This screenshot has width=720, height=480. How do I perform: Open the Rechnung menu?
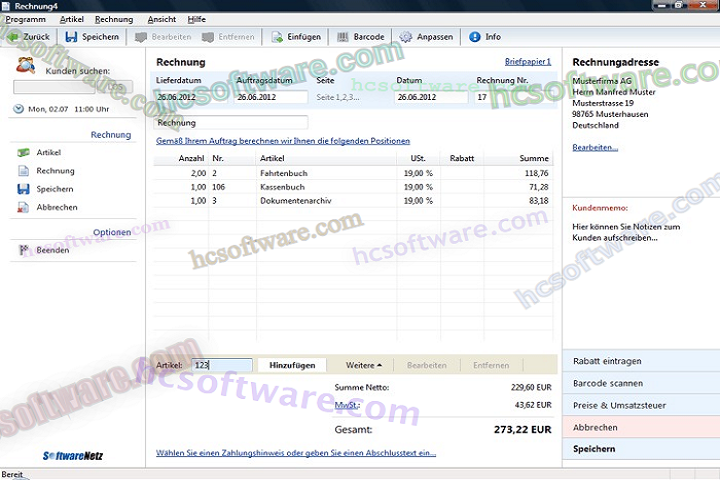point(114,19)
